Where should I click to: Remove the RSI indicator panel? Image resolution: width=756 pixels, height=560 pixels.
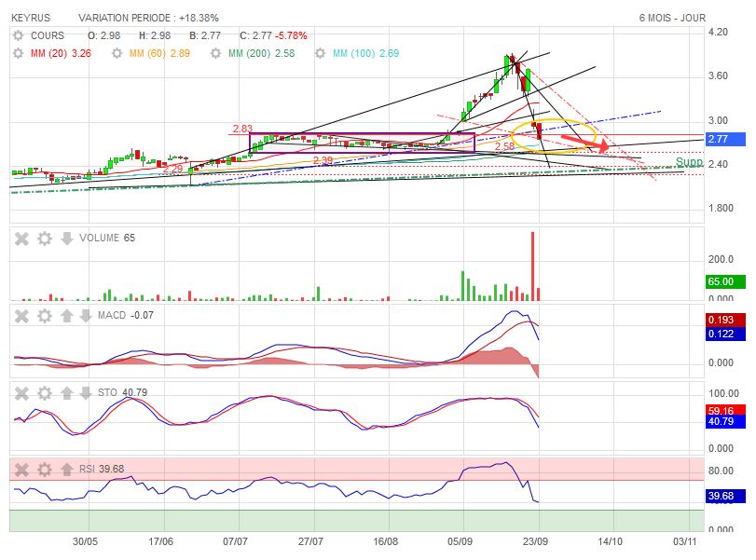pyautogui.click(x=21, y=470)
